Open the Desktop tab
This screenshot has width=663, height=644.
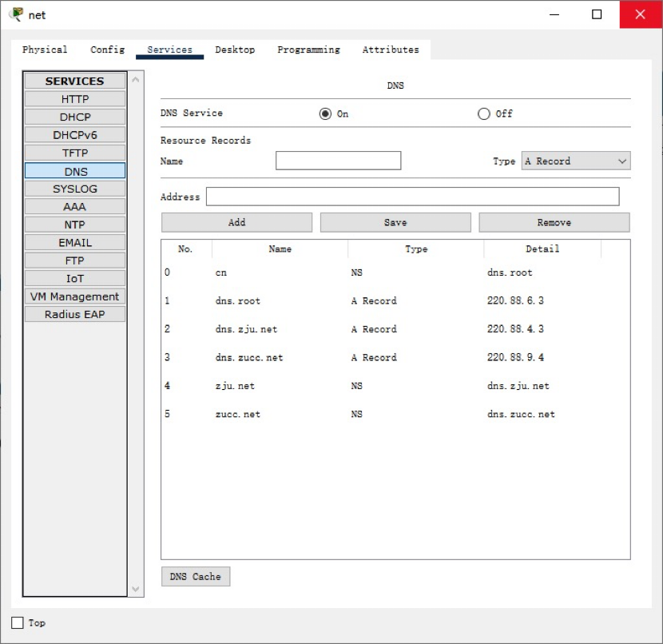click(x=235, y=50)
